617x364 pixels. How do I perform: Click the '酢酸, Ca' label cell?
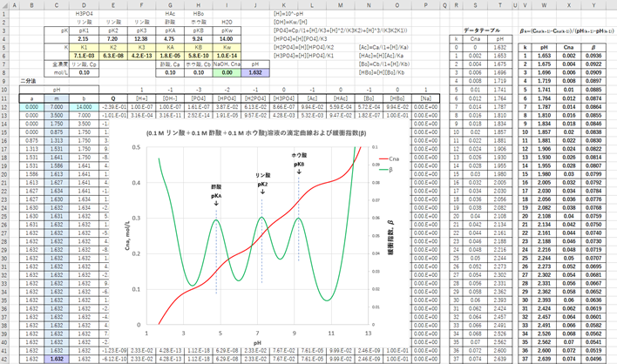pos(170,64)
